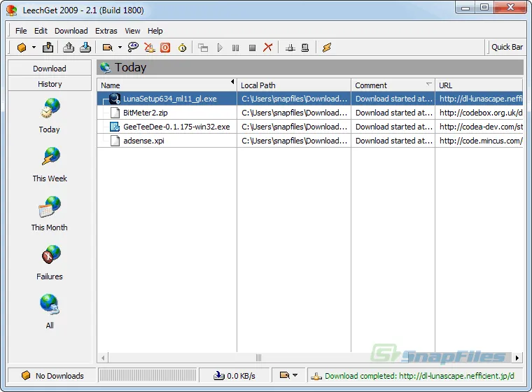Select the Failures history filter

click(50, 262)
